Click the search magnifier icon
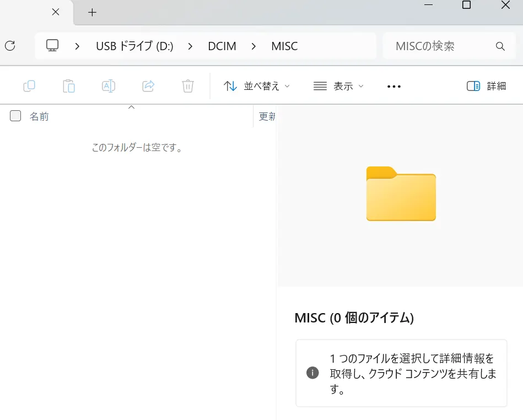 point(500,46)
